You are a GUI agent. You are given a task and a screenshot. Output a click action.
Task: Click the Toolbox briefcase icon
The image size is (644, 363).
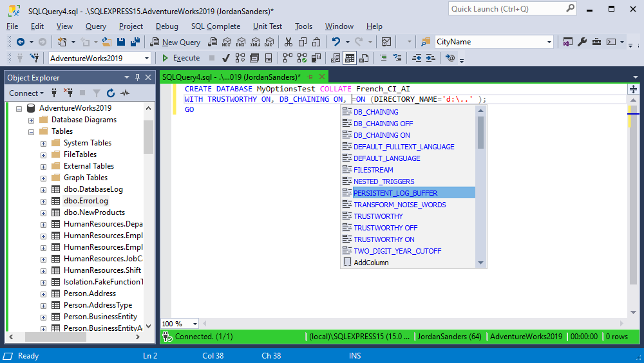tap(596, 42)
